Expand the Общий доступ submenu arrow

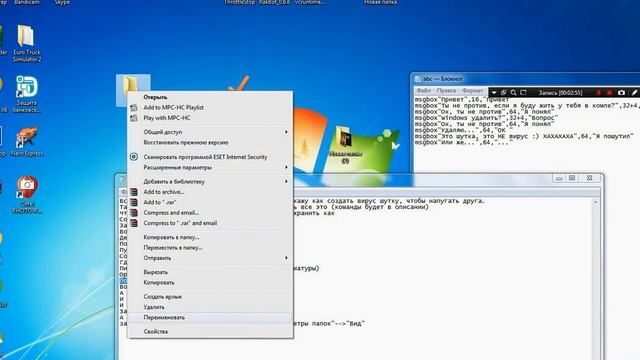pyautogui.click(x=286, y=132)
